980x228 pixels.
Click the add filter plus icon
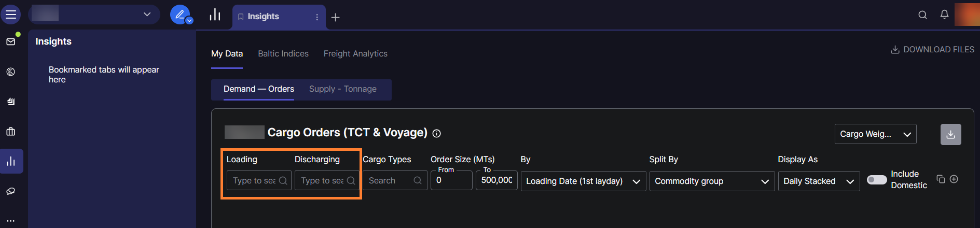click(954, 179)
